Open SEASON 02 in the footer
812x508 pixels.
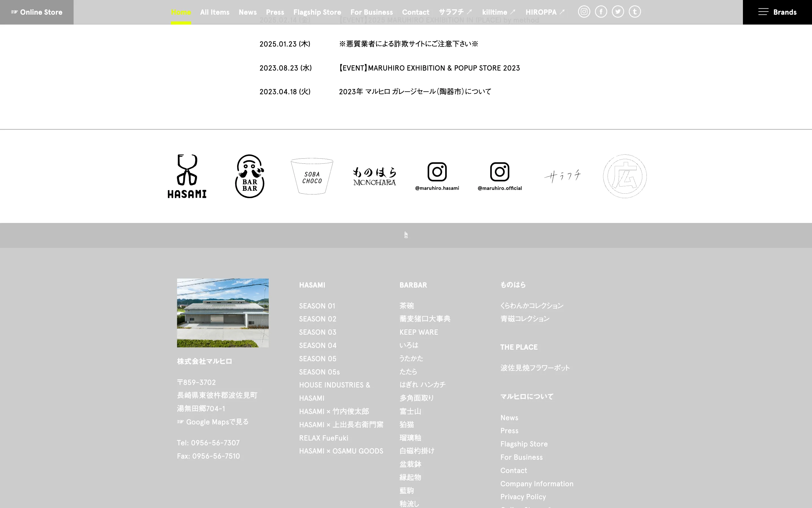[x=317, y=319]
